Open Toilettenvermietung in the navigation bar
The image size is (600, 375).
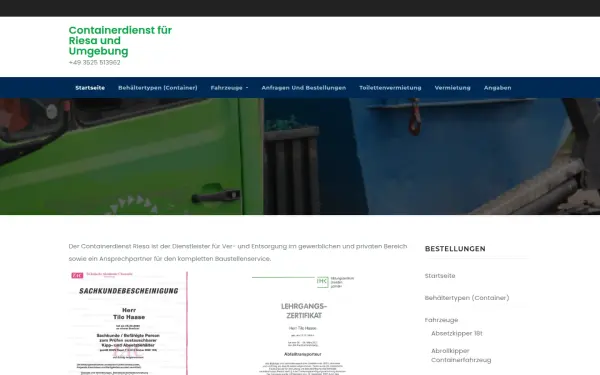[390, 88]
